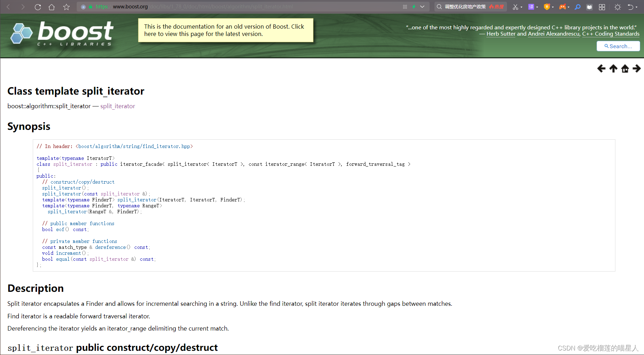644x355 pixels.
Task: Open the split_iterator link under the title
Action: [x=118, y=106]
